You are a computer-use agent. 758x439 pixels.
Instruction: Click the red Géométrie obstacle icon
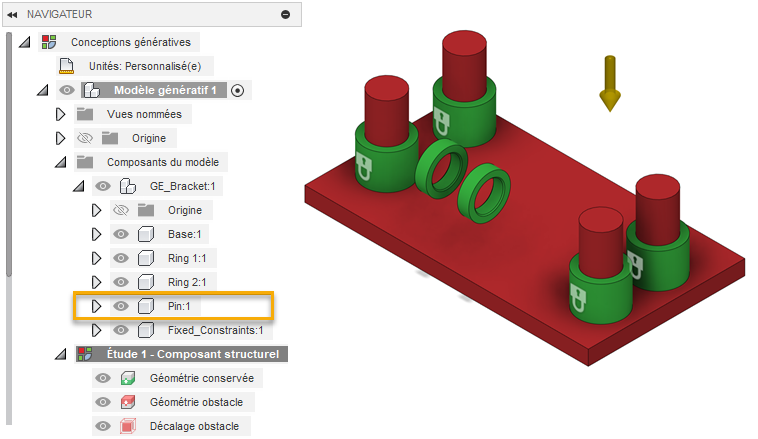(x=128, y=402)
